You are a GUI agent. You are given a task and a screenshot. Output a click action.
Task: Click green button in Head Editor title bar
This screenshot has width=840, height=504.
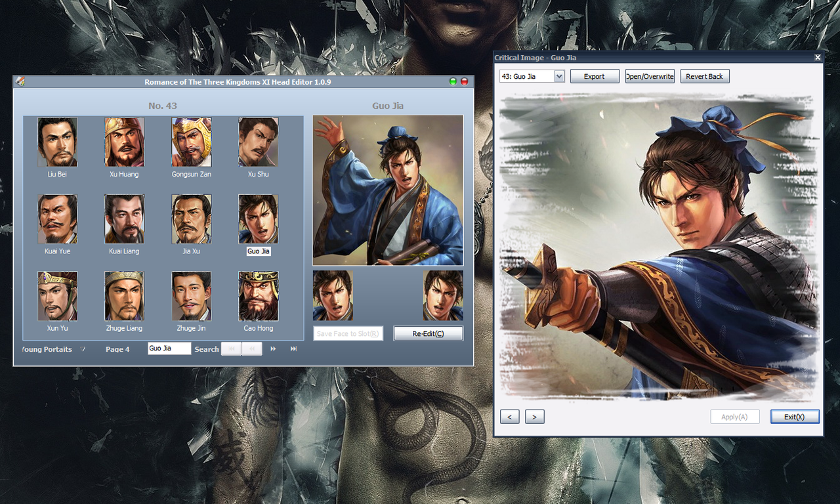click(453, 81)
